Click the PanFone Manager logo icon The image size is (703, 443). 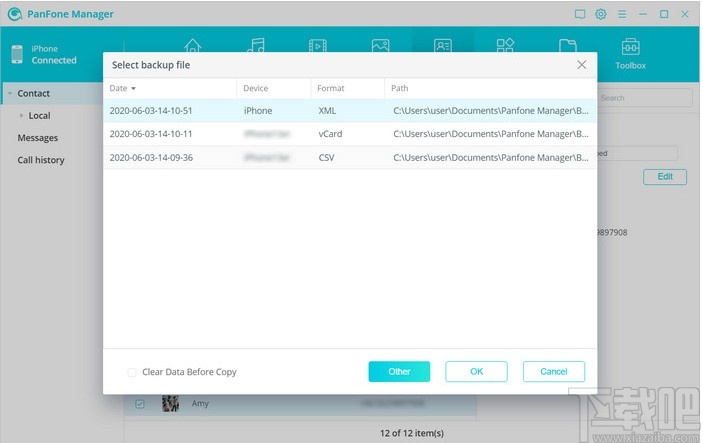coord(15,14)
